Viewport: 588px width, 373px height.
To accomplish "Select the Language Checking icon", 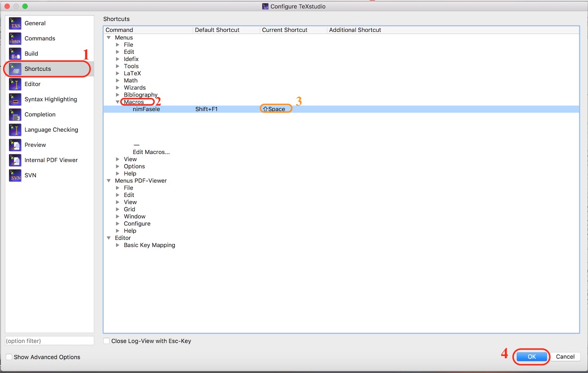I will 15,130.
